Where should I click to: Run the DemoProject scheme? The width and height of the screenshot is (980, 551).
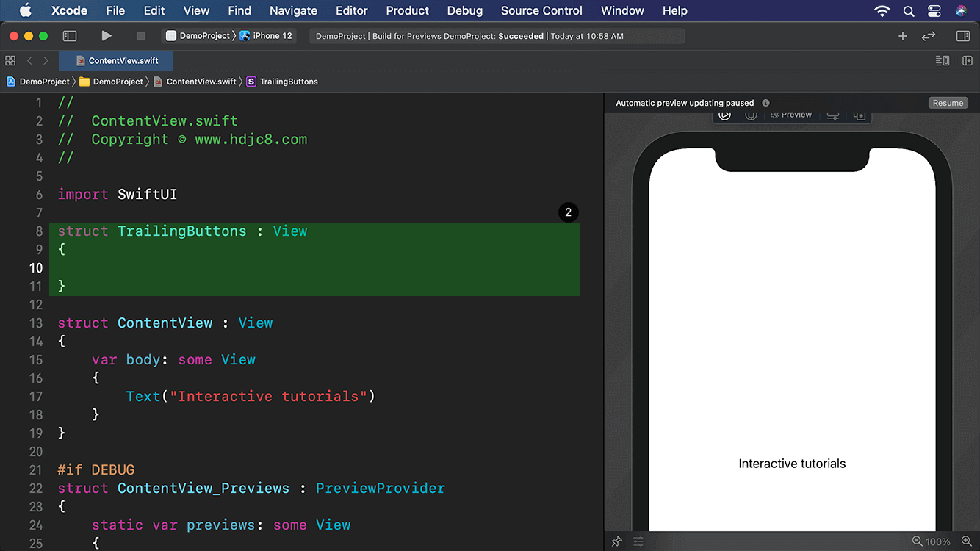[107, 35]
